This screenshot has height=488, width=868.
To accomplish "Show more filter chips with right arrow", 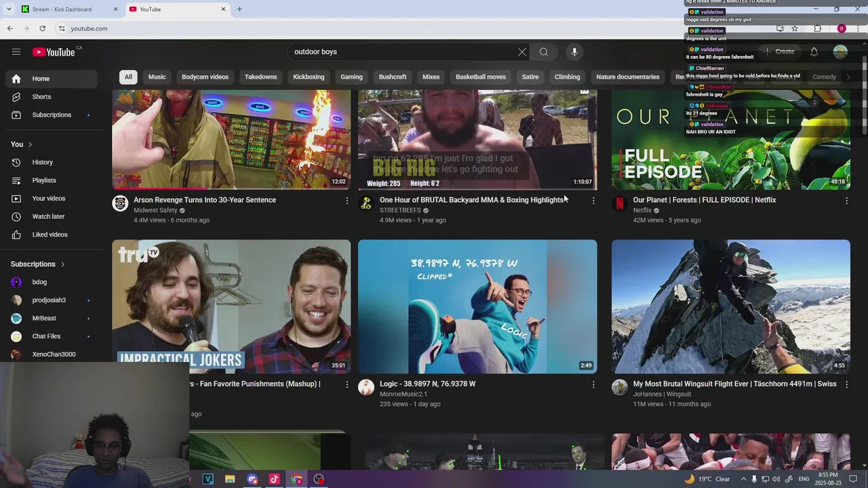I will (848, 77).
